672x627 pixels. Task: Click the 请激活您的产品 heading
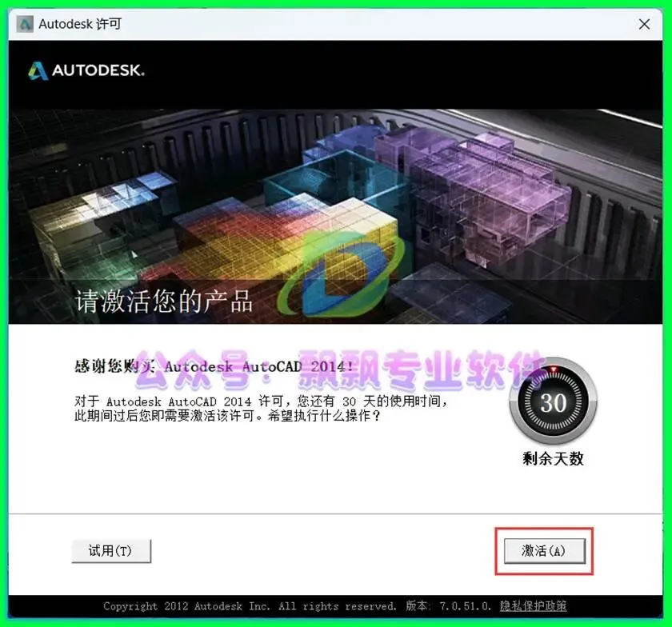tap(163, 301)
